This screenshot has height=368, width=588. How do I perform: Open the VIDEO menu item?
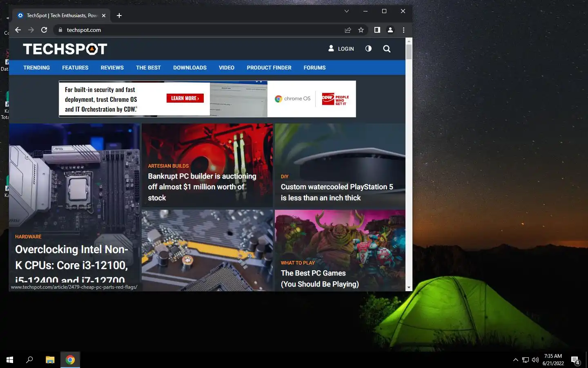pos(227,68)
